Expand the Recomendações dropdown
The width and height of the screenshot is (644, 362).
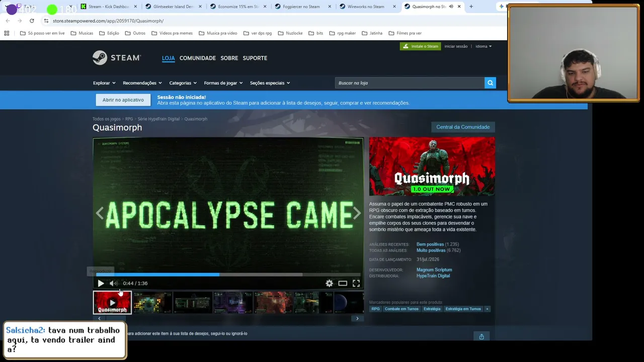coord(142,83)
